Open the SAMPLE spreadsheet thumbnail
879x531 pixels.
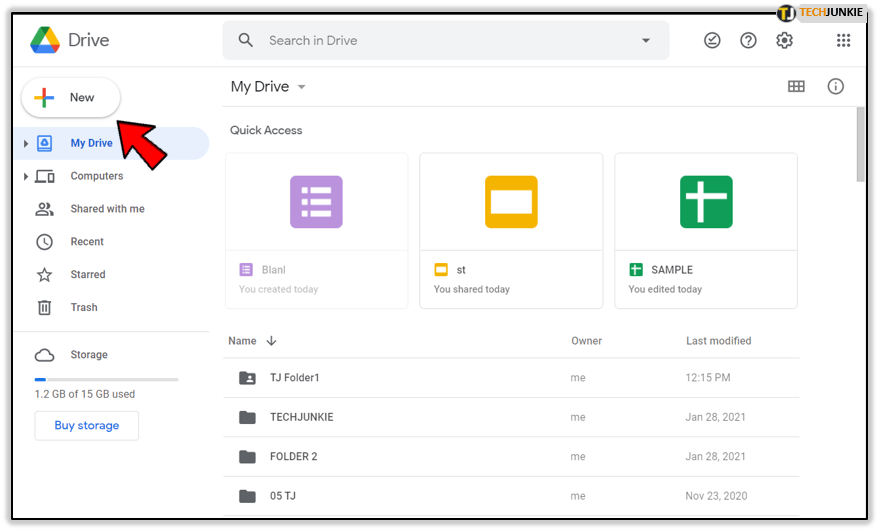coord(705,202)
